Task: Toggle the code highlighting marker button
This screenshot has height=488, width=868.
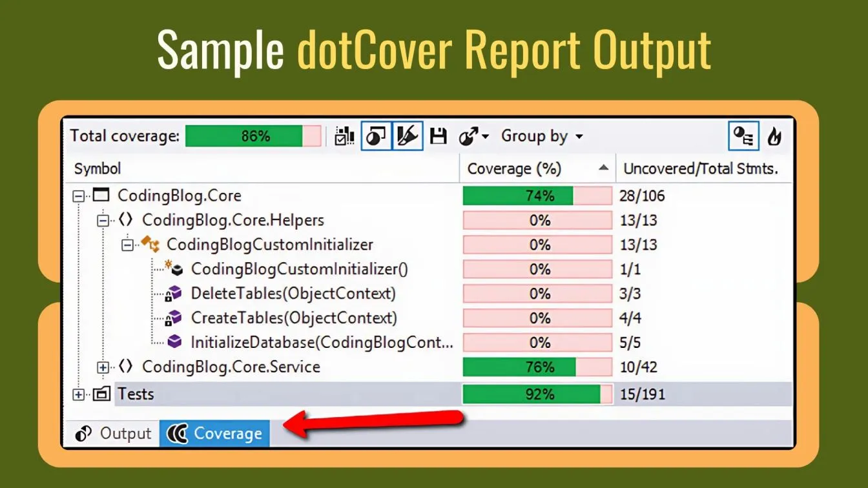Action: tap(408, 136)
